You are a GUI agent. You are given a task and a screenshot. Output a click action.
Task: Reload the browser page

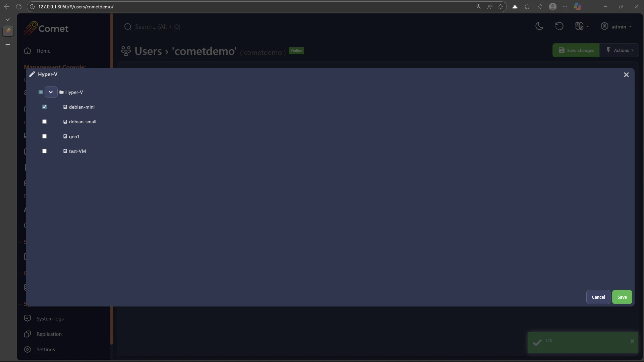click(19, 7)
